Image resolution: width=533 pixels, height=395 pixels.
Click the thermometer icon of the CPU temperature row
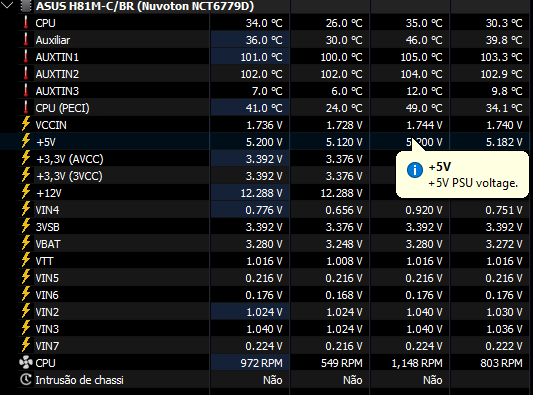(x=26, y=22)
